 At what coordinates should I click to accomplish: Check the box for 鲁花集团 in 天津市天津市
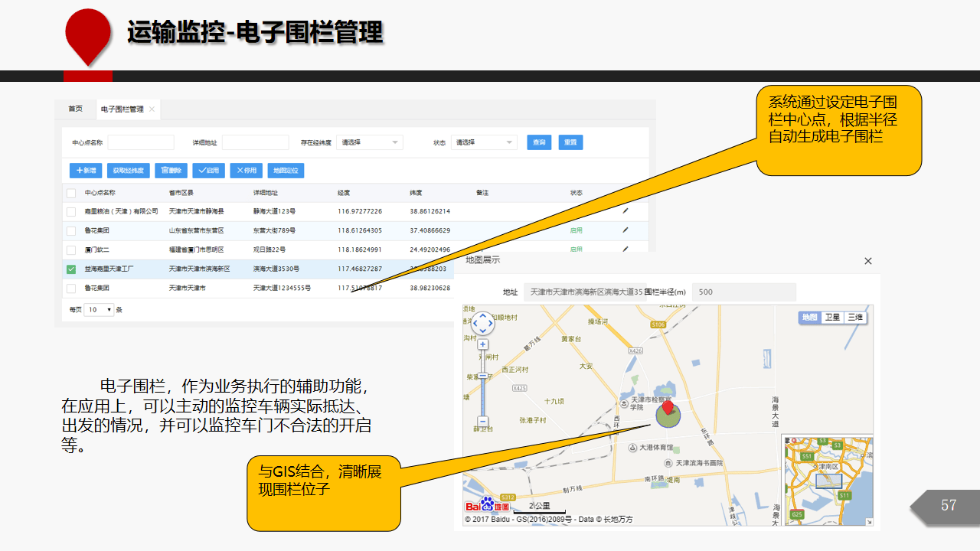(x=71, y=289)
